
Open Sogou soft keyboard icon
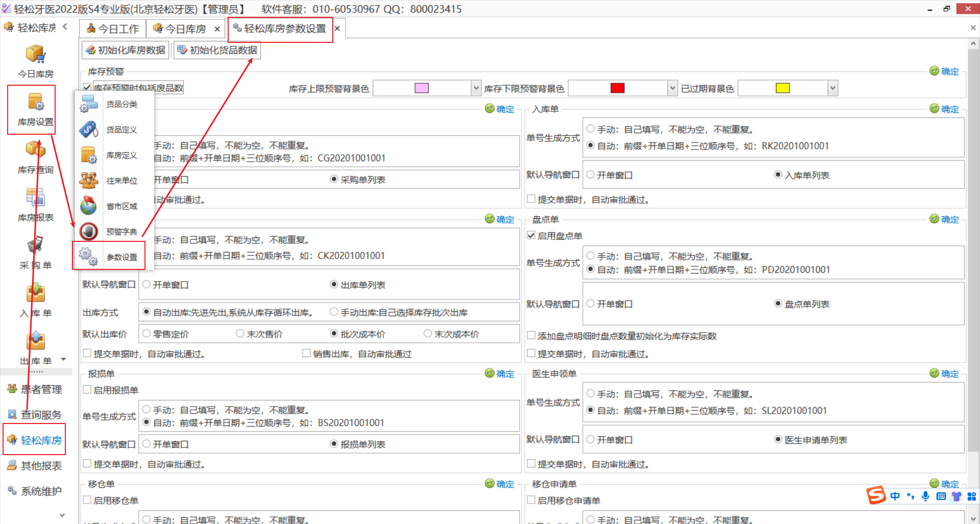(941, 496)
